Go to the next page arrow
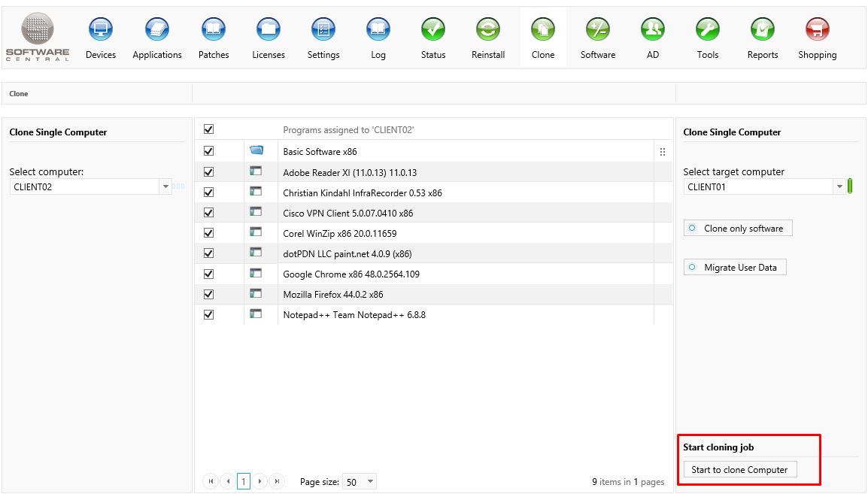The width and height of the screenshot is (868, 497). [x=259, y=481]
